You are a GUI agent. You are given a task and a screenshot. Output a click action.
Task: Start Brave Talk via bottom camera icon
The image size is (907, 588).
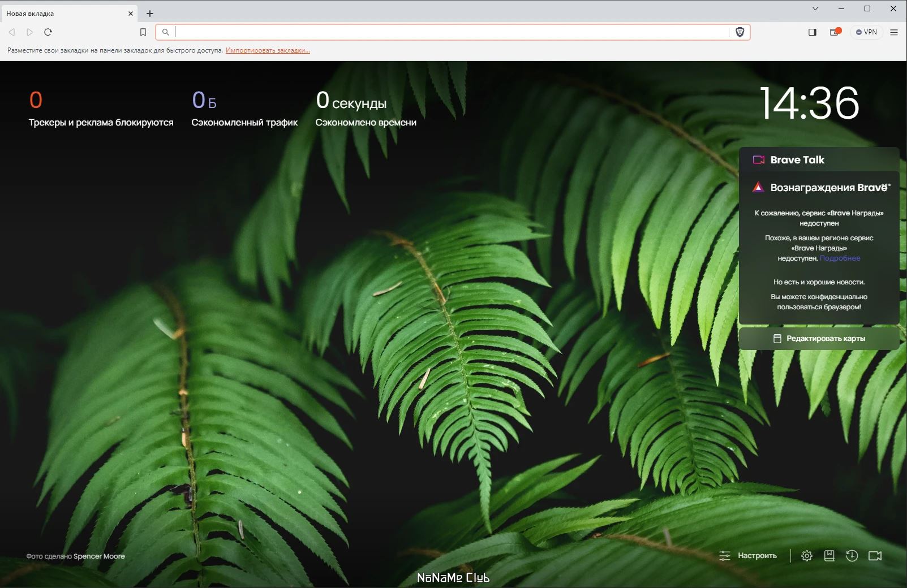click(x=875, y=556)
